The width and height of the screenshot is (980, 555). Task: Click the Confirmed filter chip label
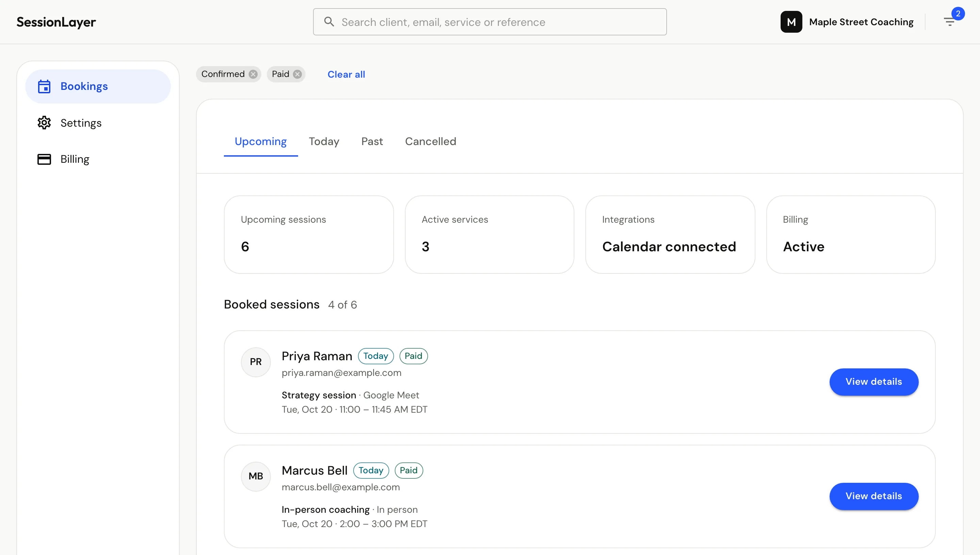click(x=223, y=74)
